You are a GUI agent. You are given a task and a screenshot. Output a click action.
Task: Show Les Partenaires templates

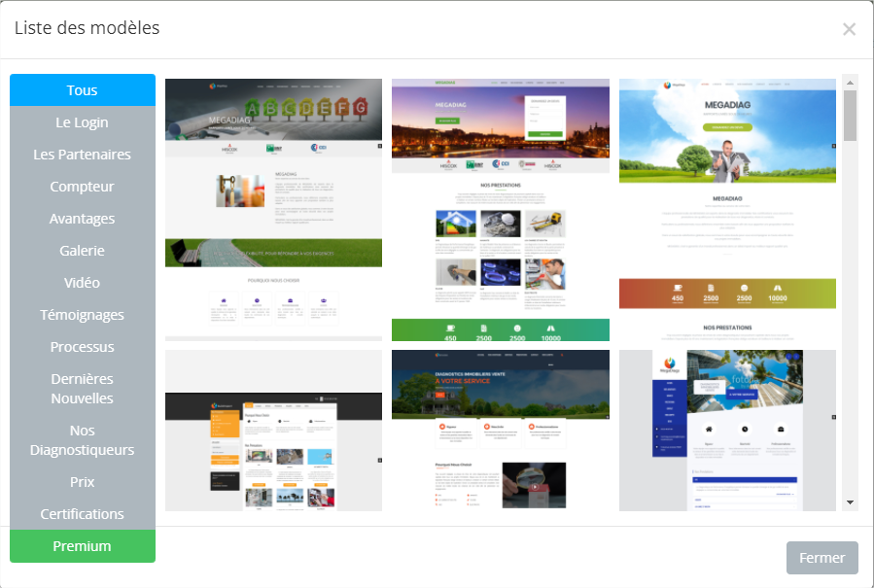click(x=83, y=155)
